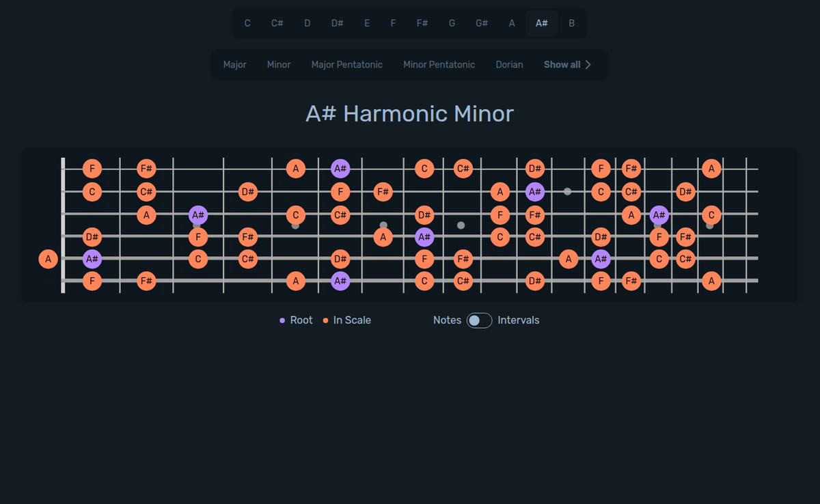Click the purple A# root marker on the third fret
820x504 pixels.
click(x=197, y=214)
